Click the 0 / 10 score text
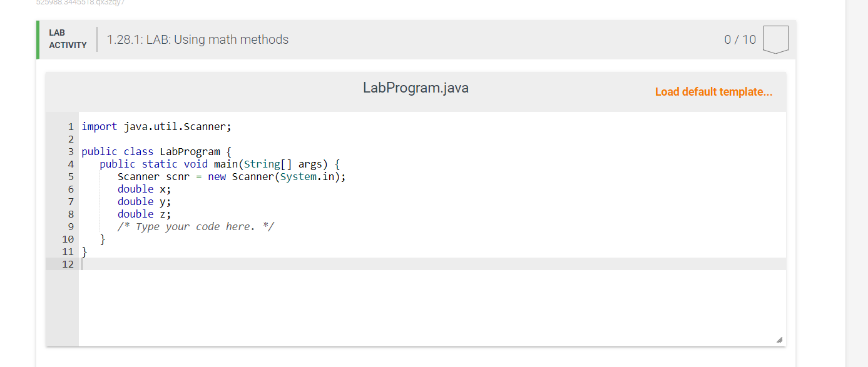Viewport: 868px width, 367px height. click(740, 39)
